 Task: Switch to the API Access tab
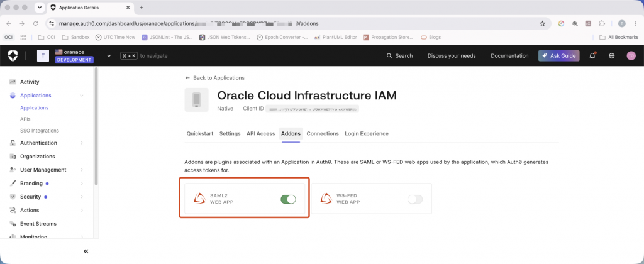(x=261, y=133)
